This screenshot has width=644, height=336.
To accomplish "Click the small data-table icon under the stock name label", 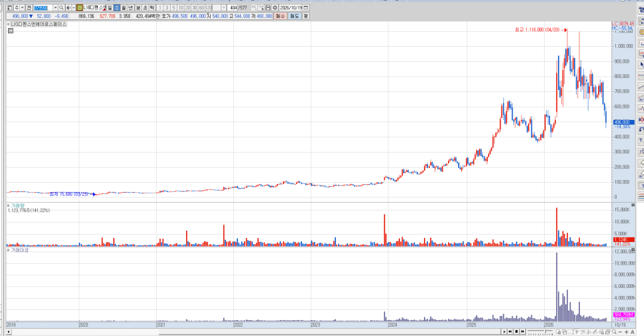I will (x=11, y=31).
